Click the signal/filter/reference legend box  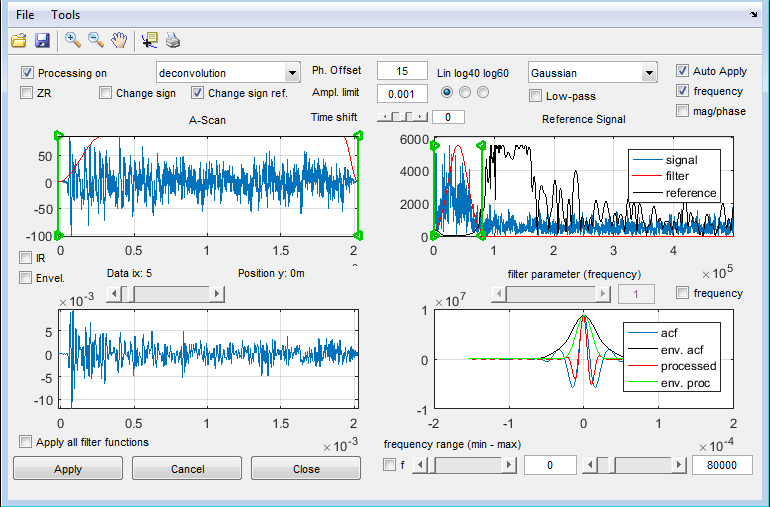(x=674, y=176)
